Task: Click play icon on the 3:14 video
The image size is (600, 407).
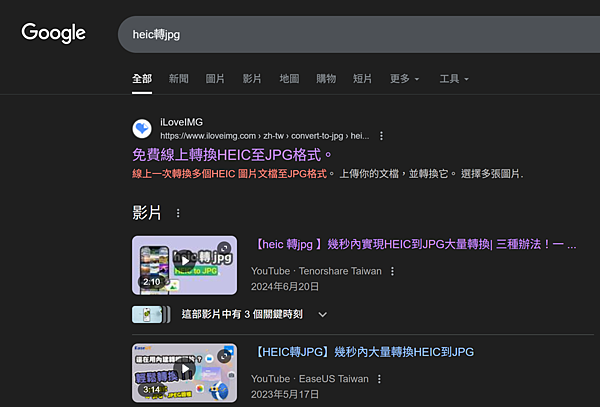Action: point(185,369)
